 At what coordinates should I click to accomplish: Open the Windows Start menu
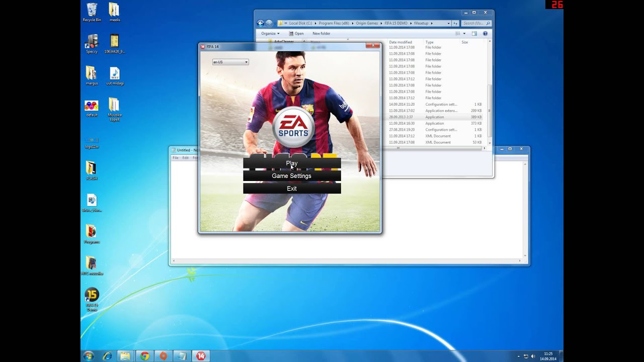tap(89, 356)
